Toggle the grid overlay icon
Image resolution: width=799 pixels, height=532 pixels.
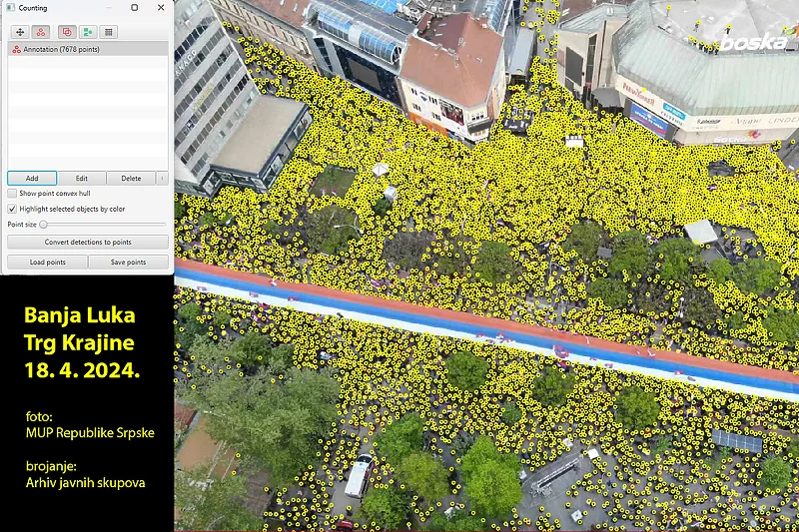[108, 32]
